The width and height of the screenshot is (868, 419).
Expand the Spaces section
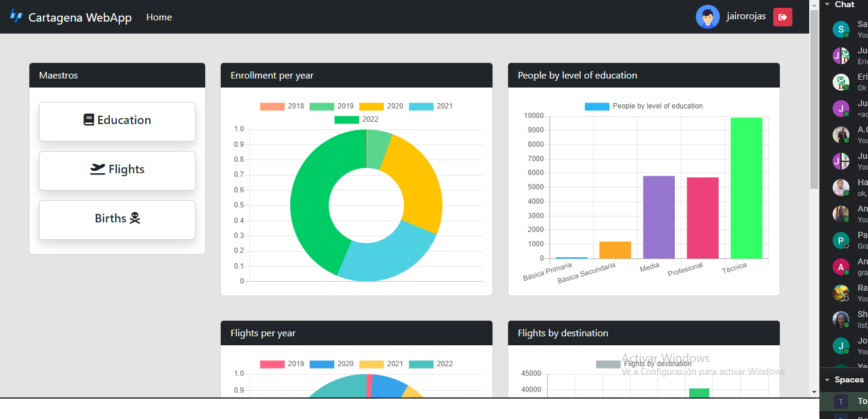(x=828, y=379)
